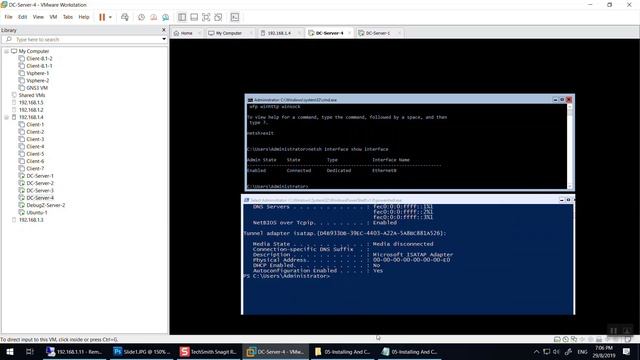Select Client-1 under 192.168.1.4

click(x=35, y=124)
